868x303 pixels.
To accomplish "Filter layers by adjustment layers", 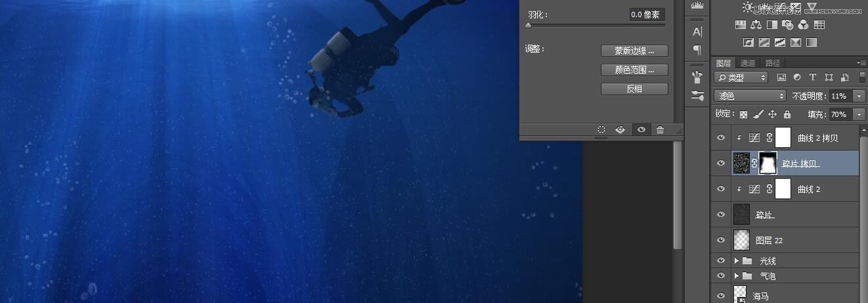I will [797, 78].
